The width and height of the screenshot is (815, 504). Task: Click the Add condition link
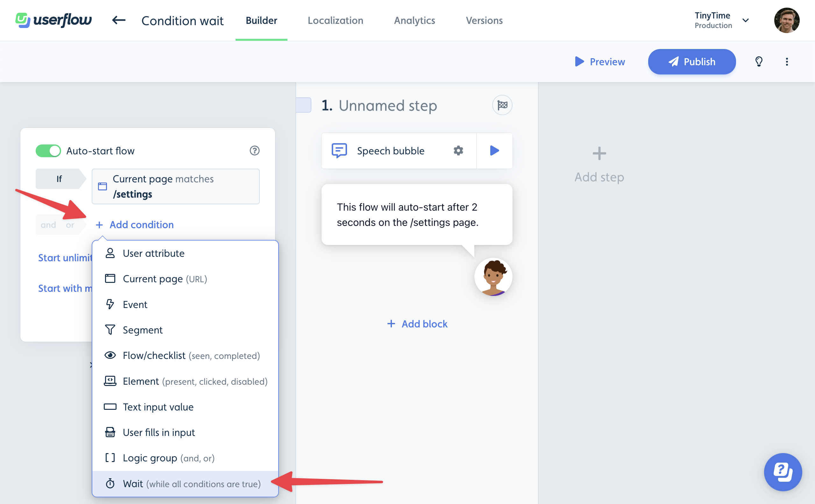(135, 225)
